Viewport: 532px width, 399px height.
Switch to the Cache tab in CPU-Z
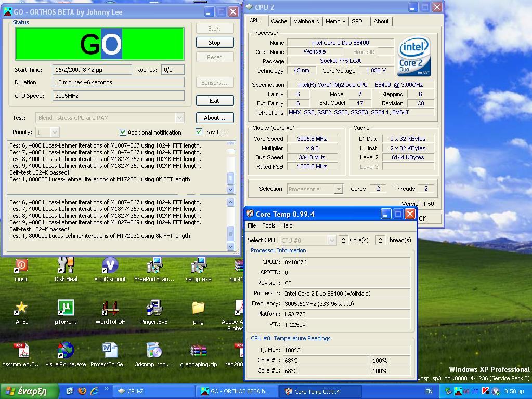tap(279, 21)
